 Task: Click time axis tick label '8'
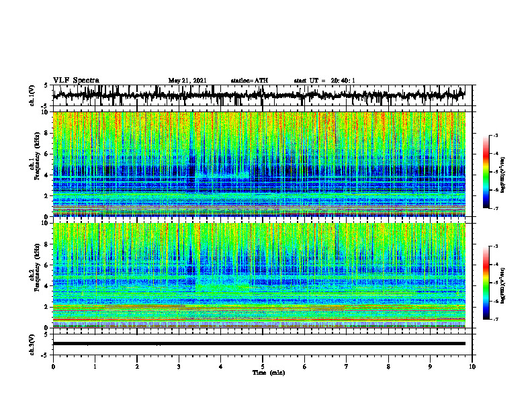(x=388, y=367)
